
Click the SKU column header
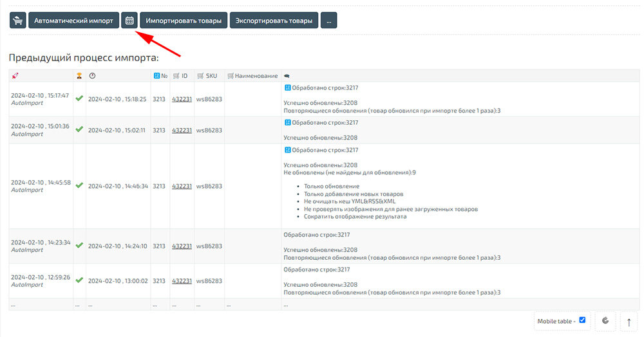pos(207,76)
